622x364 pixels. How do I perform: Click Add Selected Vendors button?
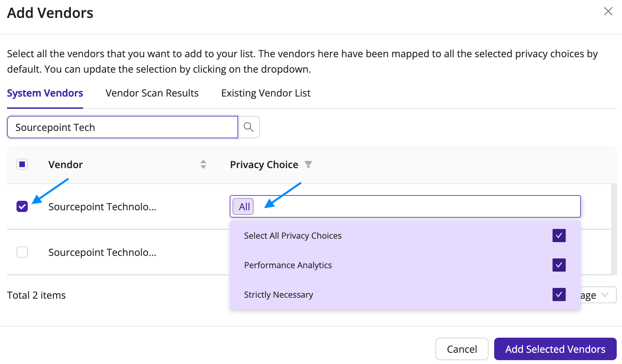555,349
